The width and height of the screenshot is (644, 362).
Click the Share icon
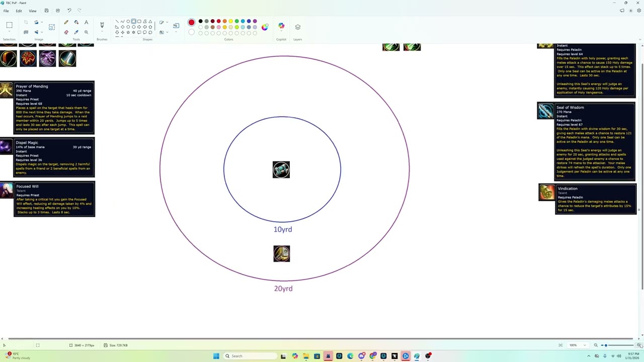tap(58, 11)
